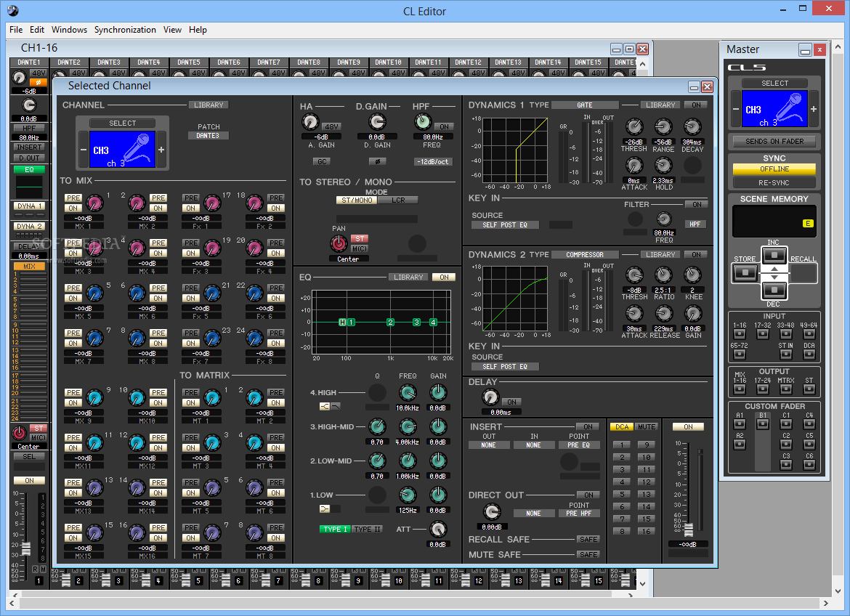Click the RECALL SAFE button
Screen dimensions: 850x616
[588, 540]
